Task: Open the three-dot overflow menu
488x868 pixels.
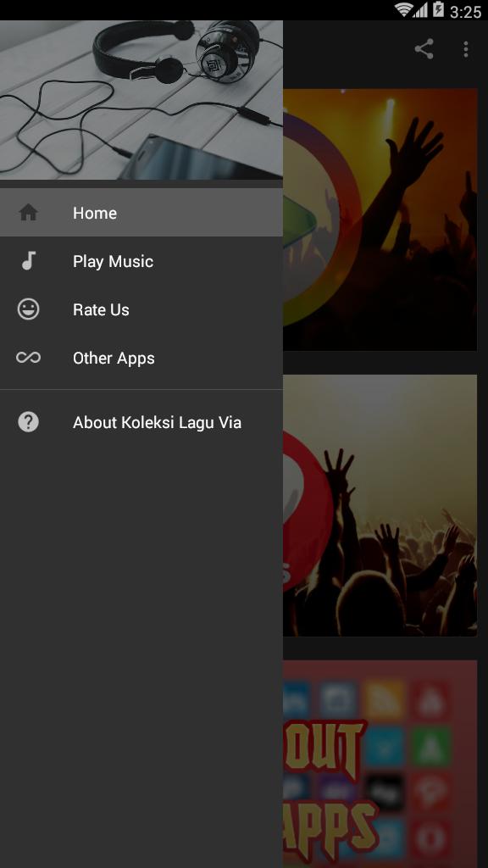Action: (x=466, y=49)
